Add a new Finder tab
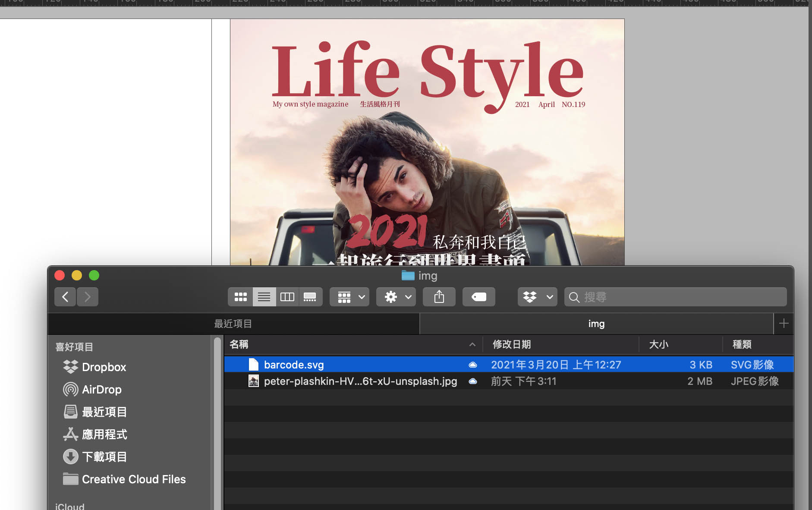812x510 pixels. click(x=784, y=323)
